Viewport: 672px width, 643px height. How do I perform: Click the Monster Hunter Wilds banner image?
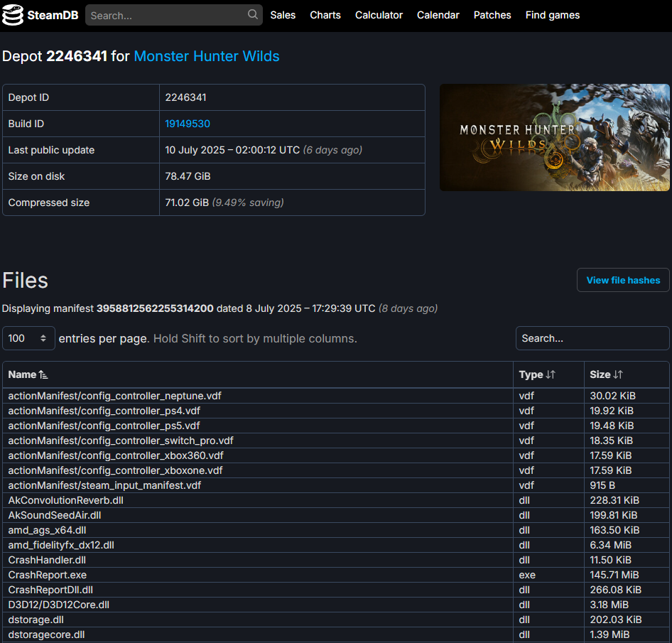pos(555,138)
